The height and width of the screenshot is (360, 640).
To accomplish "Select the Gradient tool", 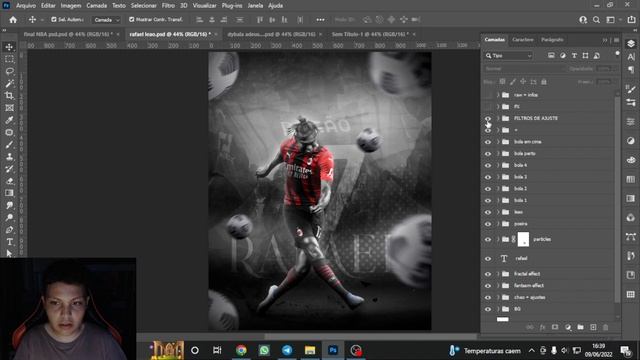I will [x=9, y=193].
